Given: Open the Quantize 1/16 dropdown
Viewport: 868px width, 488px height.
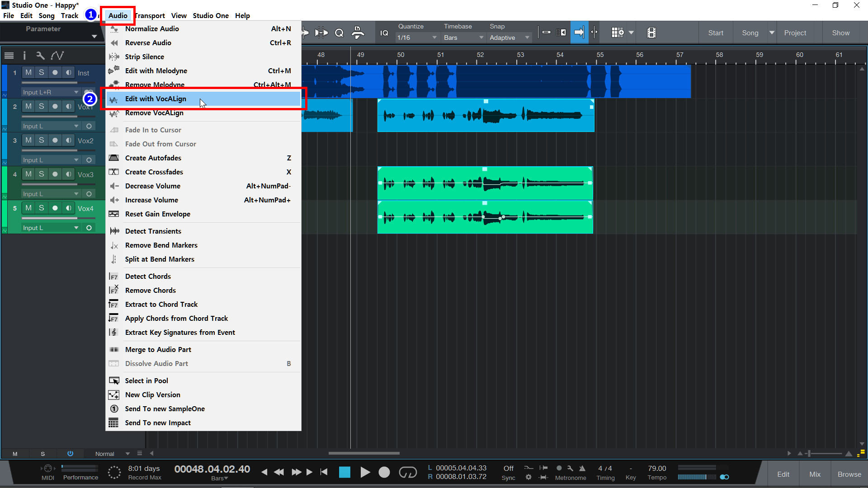Looking at the screenshot, I should click(x=416, y=38).
